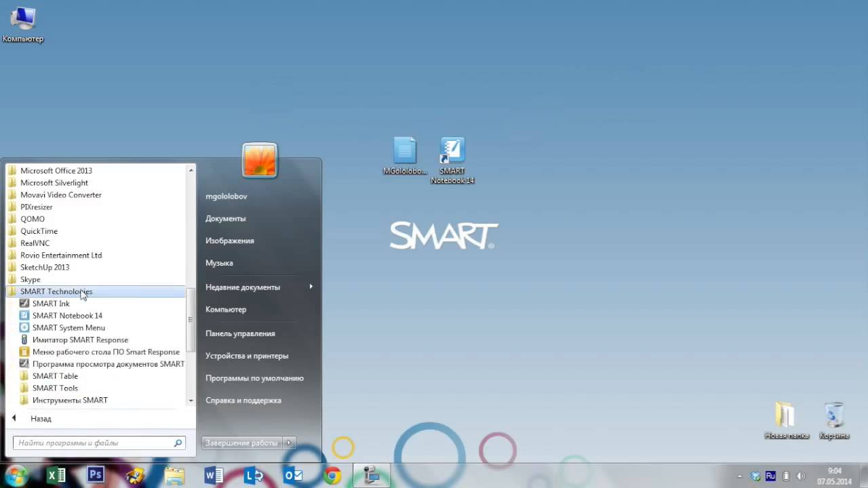Open Панель управления from the Start menu
The height and width of the screenshot is (488, 868).
[240, 333]
